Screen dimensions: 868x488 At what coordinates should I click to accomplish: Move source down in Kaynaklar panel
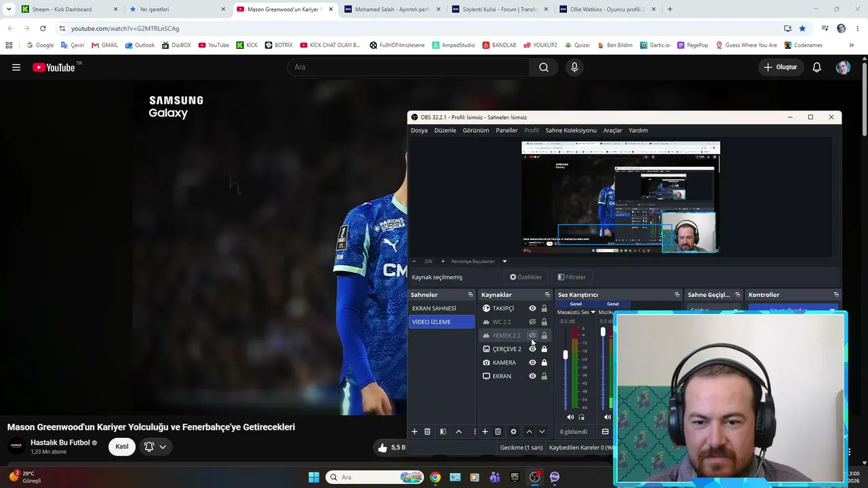pos(541,432)
